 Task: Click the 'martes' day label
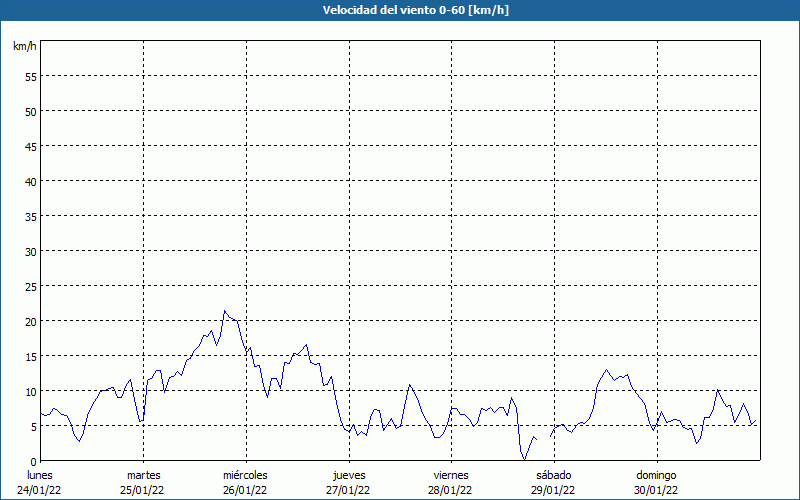tap(144, 475)
